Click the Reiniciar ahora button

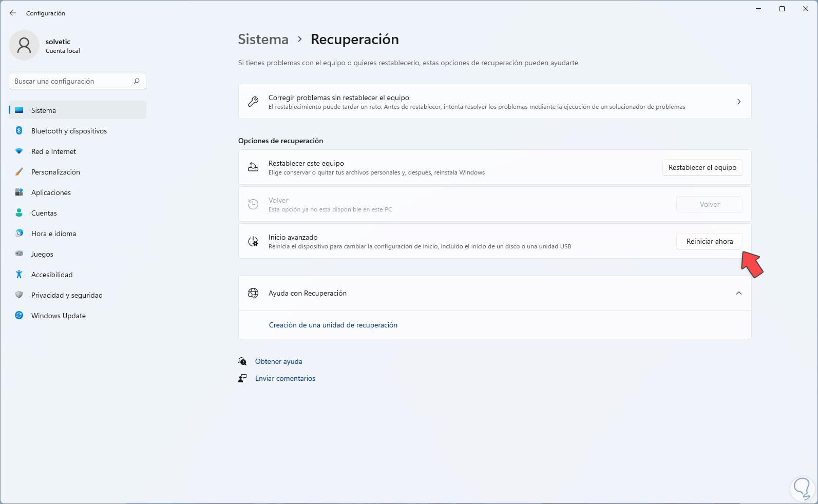[709, 241]
